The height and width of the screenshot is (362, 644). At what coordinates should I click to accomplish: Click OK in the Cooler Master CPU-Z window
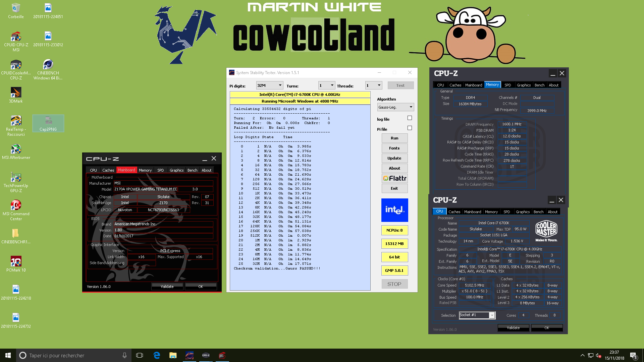coord(547,328)
